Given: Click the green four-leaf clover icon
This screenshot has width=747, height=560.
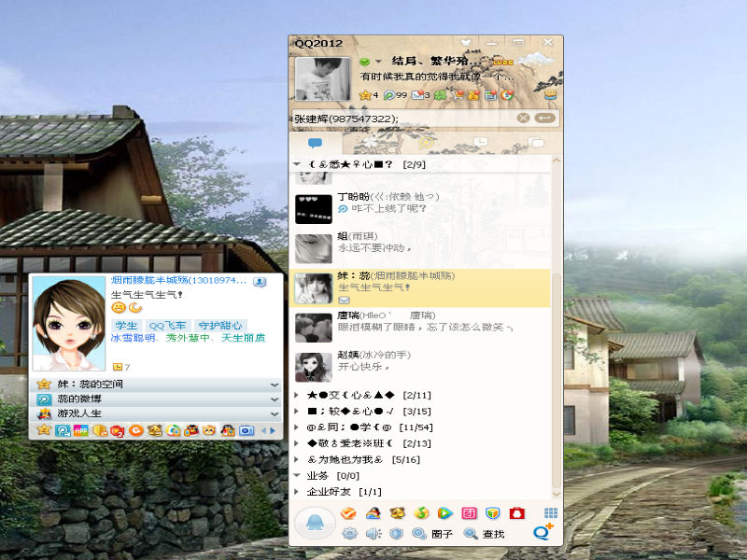Looking at the screenshot, I should pyautogui.click(x=440, y=95).
